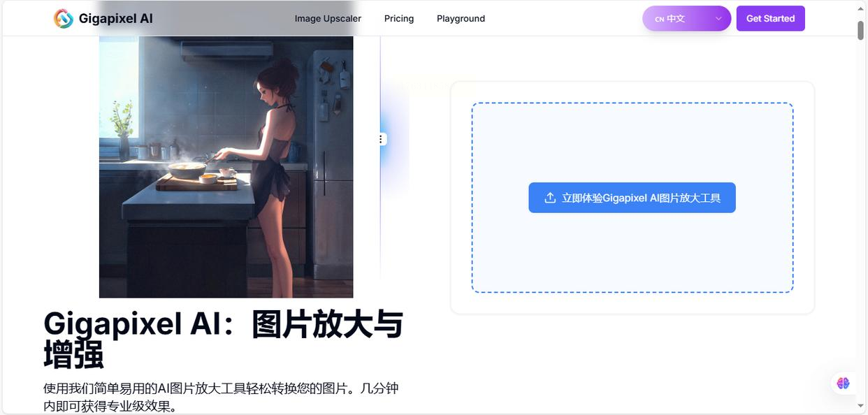Screen dimensions: 868x415
Task: Open the brain chat widget icon
Action: point(843,383)
